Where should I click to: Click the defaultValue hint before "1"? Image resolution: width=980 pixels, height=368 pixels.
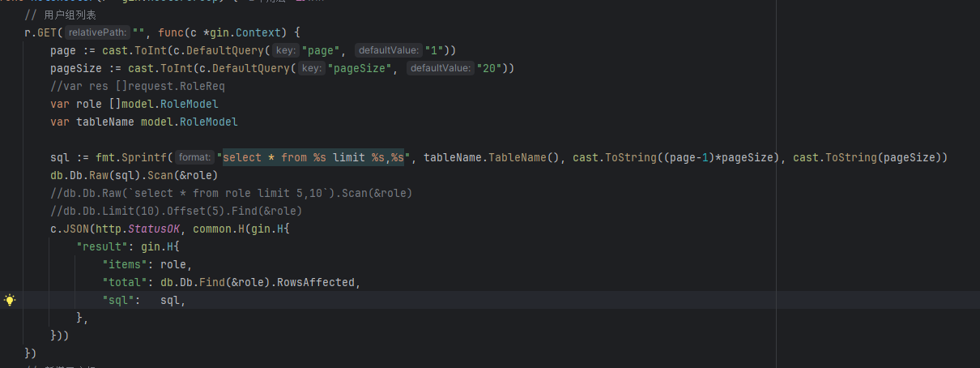[x=388, y=50]
